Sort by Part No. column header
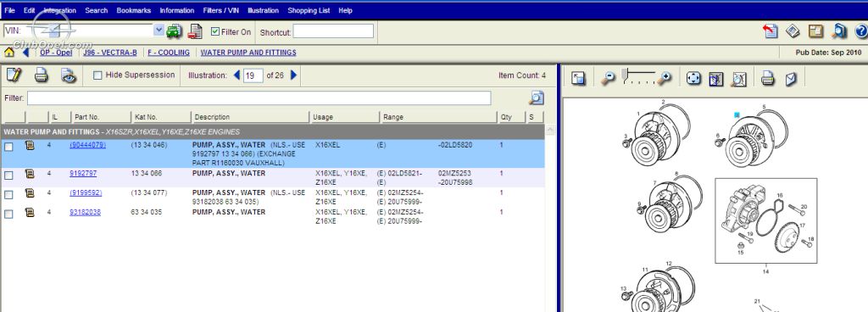Screen dimensions: 868x312 point(101,117)
